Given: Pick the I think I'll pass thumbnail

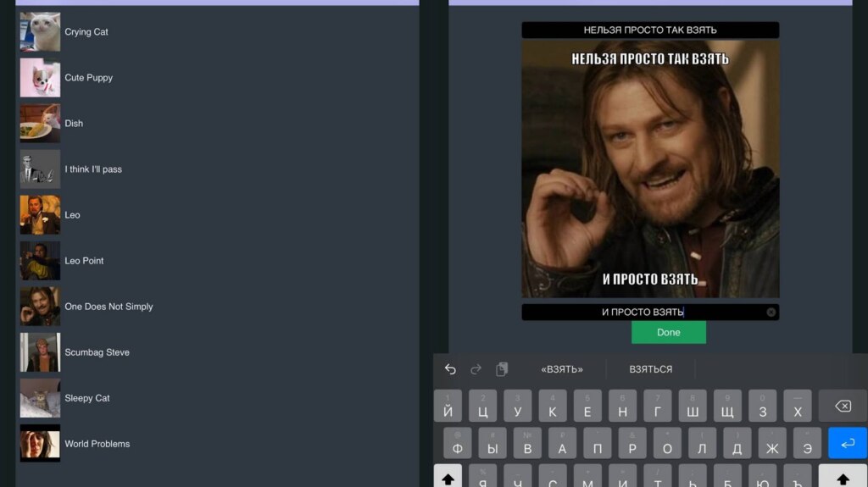Looking at the screenshot, I should 40,169.
